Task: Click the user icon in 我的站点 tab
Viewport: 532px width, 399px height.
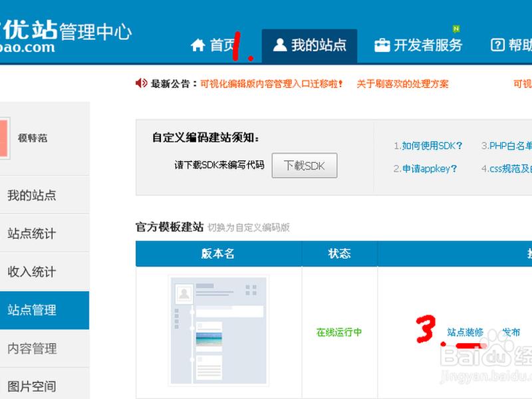Action: [x=280, y=45]
